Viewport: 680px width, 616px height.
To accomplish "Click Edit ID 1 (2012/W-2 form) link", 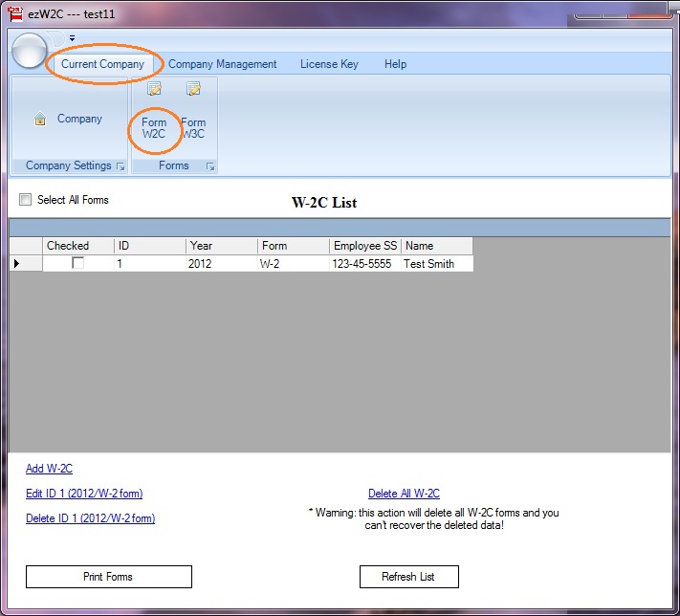I will click(x=84, y=494).
